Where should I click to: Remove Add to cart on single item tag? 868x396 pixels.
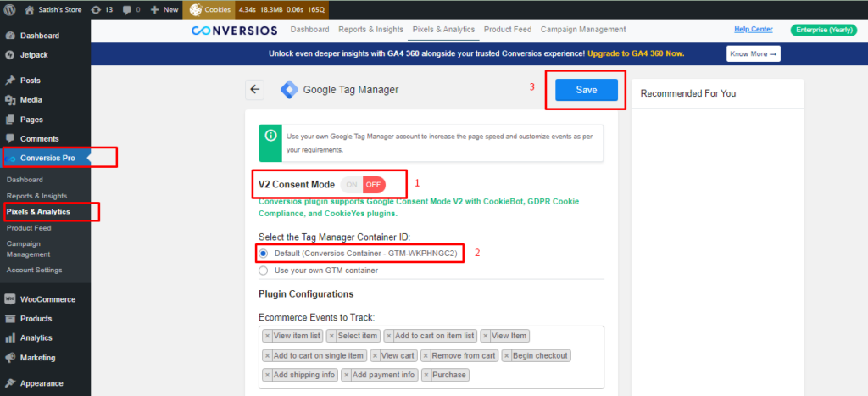[x=267, y=355]
